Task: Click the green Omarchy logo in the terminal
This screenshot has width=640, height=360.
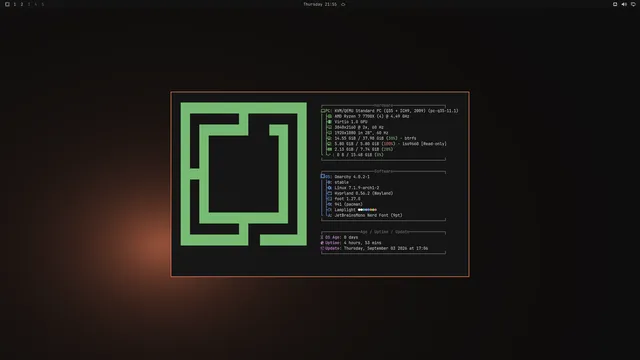Action: [x=244, y=174]
